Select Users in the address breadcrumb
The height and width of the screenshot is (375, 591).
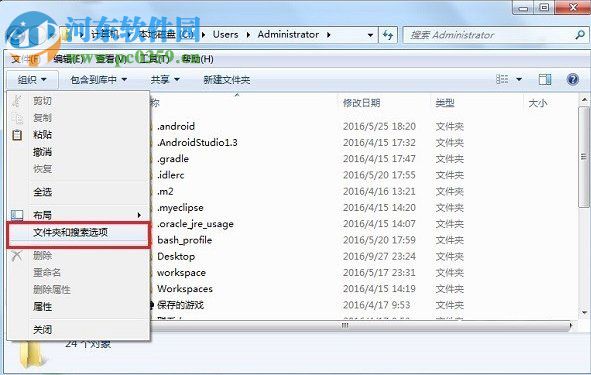tap(225, 35)
